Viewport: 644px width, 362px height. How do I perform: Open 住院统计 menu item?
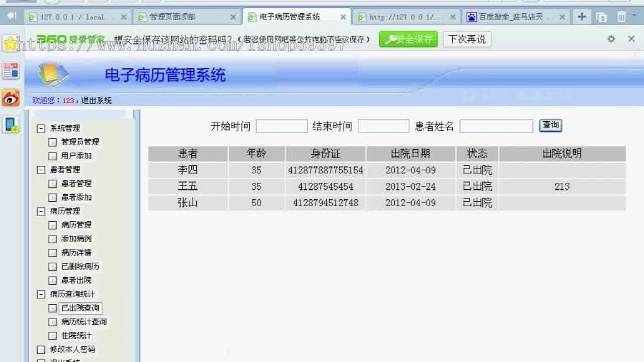point(77,336)
